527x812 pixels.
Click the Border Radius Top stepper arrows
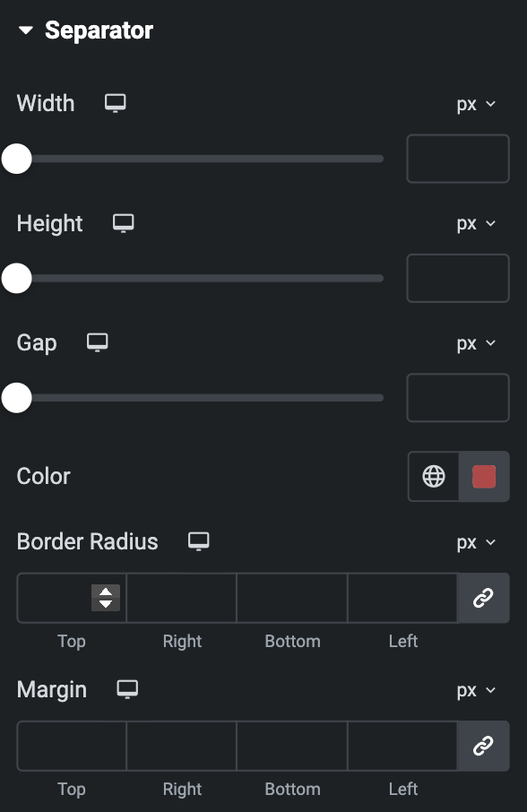click(106, 598)
